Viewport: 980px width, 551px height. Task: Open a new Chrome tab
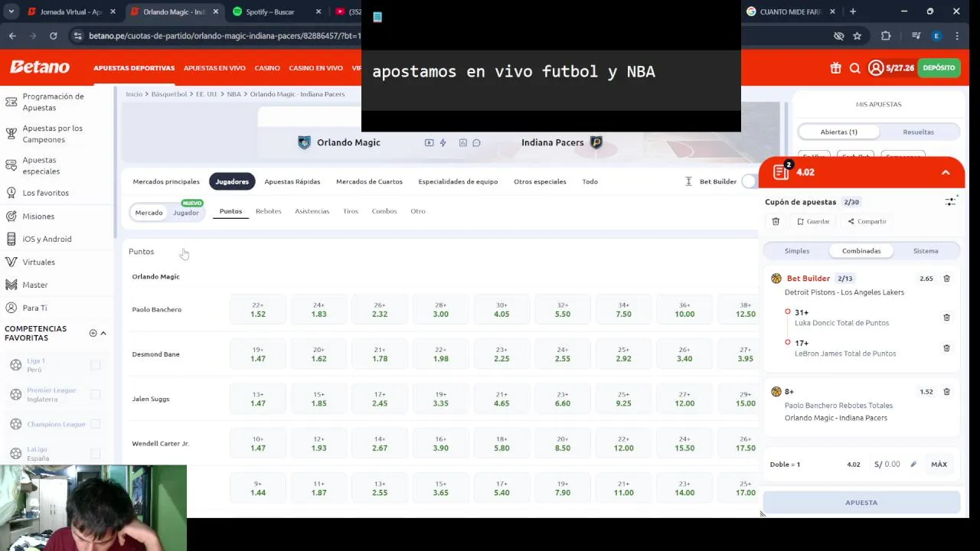[853, 11]
